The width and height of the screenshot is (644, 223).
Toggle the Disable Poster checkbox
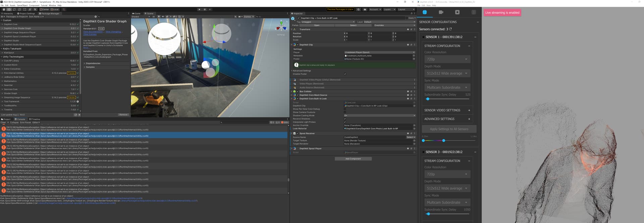(x=345, y=74)
